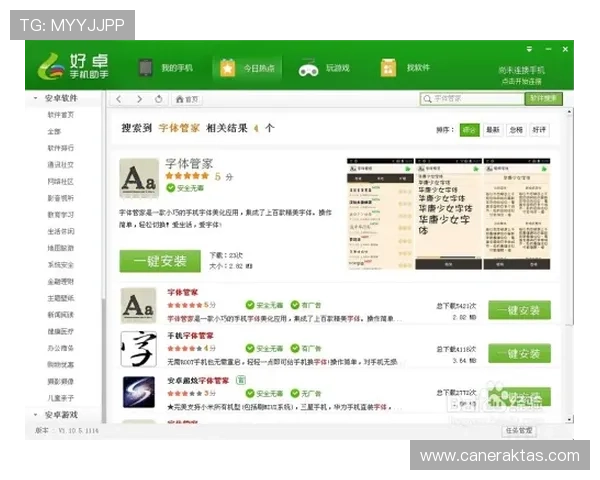This screenshot has width=600, height=480.
Task: Go back with the left arrow
Action: pos(119,100)
